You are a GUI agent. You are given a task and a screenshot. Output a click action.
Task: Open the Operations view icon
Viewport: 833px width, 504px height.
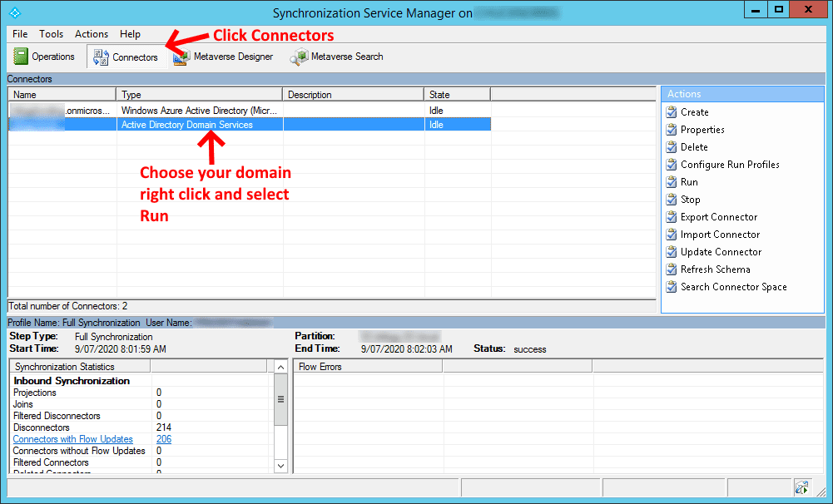[x=20, y=57]
